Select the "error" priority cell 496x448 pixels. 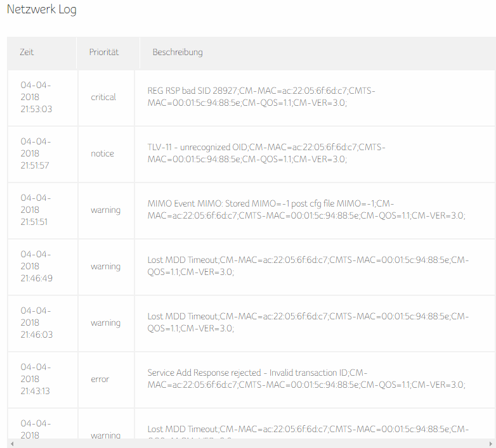point(100,380)
